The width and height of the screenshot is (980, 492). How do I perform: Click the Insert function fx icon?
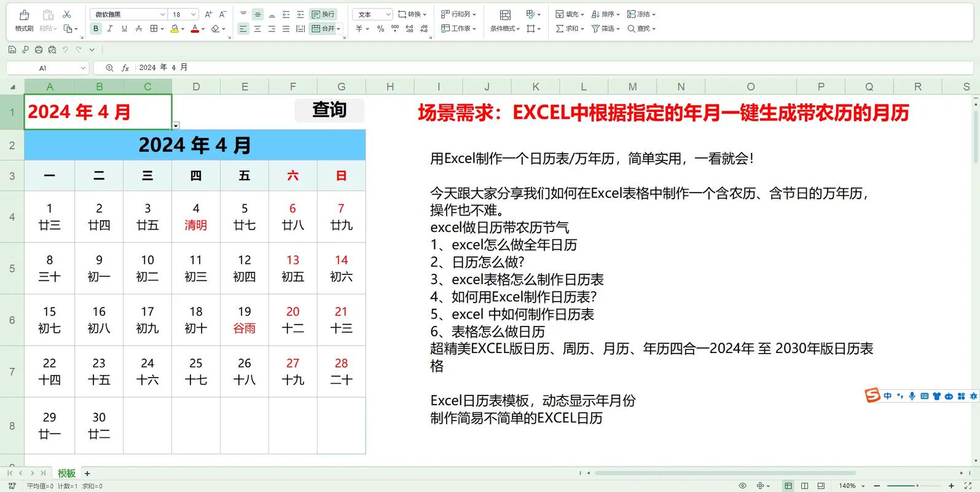tap(125, 68)
